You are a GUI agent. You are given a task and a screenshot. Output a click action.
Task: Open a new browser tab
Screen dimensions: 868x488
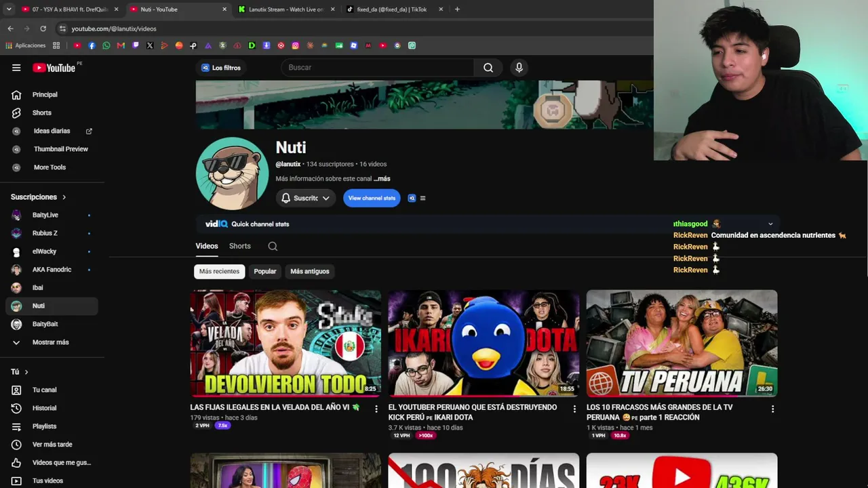(x=457, y=9)
